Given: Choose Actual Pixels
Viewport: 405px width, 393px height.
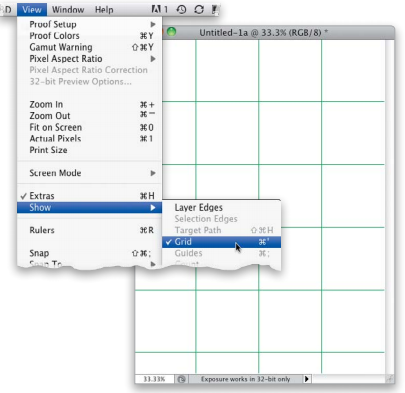Looking at the screenshot, I should pyautogui.click(x=89, y=139).
